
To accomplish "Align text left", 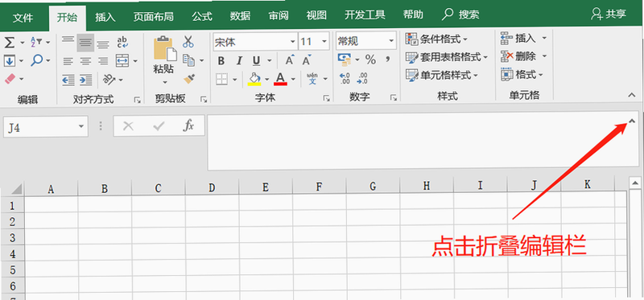I will [68, 61].
